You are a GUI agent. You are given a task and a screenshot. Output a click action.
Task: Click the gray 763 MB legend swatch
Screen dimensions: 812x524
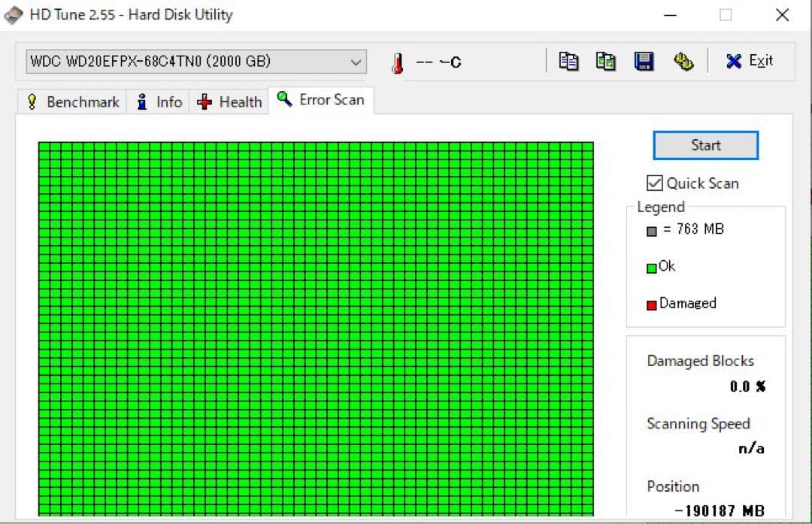651,231
